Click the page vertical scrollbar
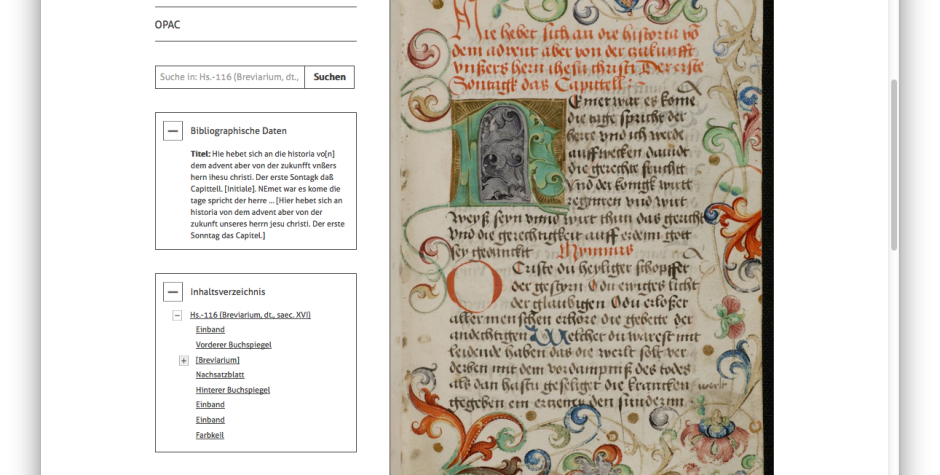The width and height of the screenshot is (940, 475). 893,165
